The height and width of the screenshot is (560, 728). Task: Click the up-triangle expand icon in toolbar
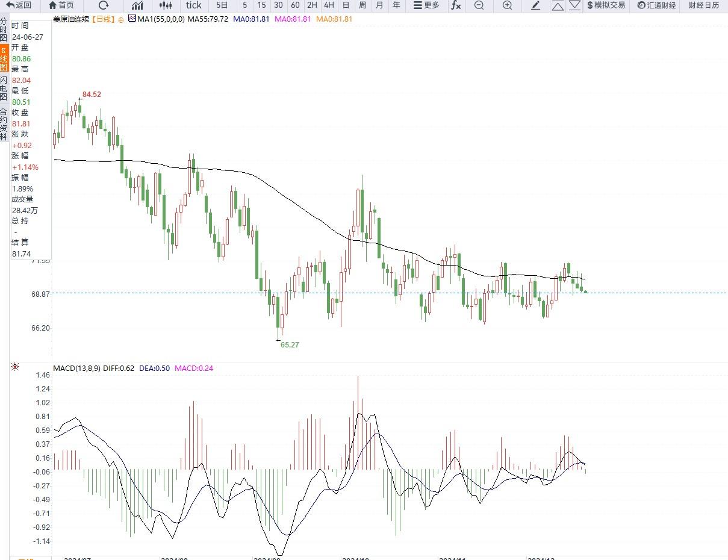point(558,5)
